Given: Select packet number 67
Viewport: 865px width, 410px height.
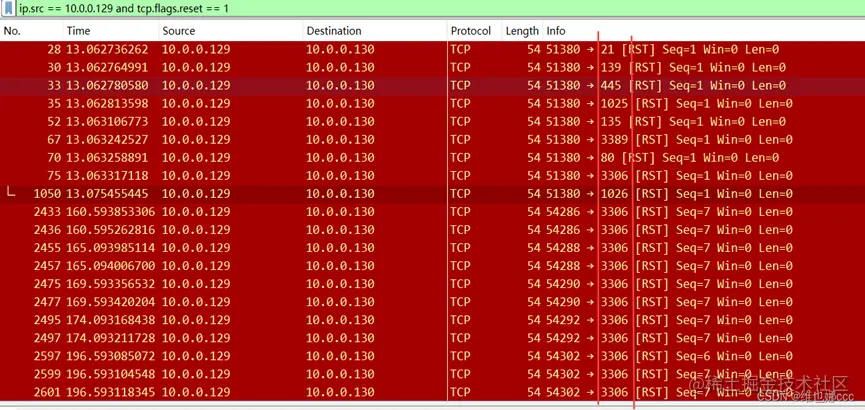Looking at the screenshot, I should [432, 140].
